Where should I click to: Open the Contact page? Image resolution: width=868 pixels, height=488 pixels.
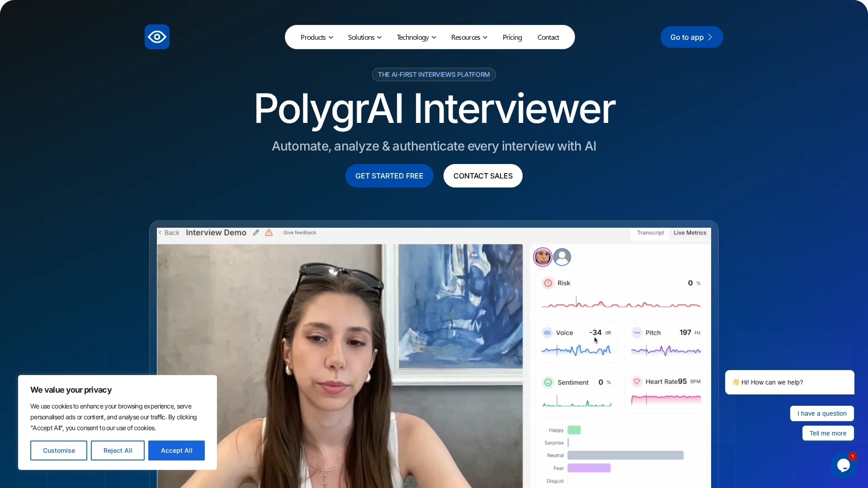[548, 37]
